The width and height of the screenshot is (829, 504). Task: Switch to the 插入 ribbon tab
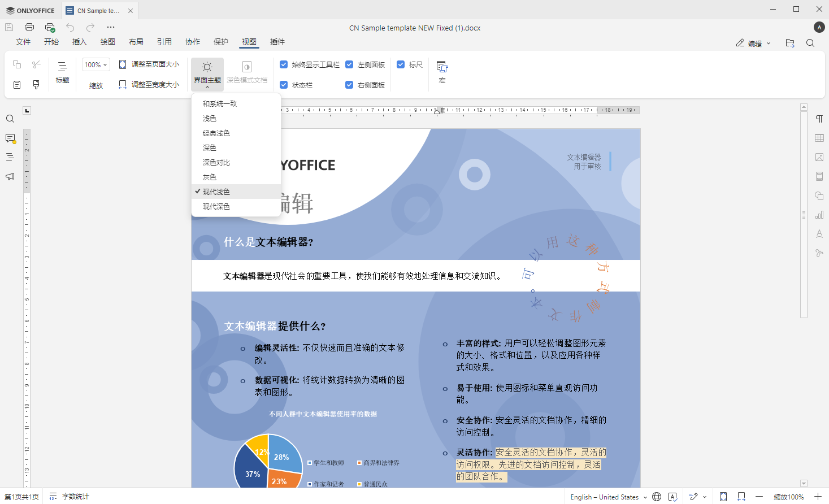[79, 42]
